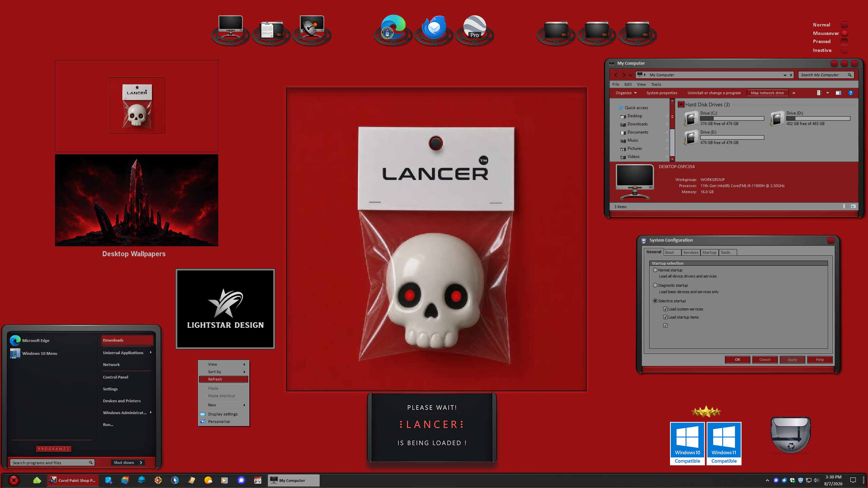Image resolution: width=868 pixels, height=488 pixels.
Task: Click the Drive (E:) free space bar
Action: tap(732, 138)
